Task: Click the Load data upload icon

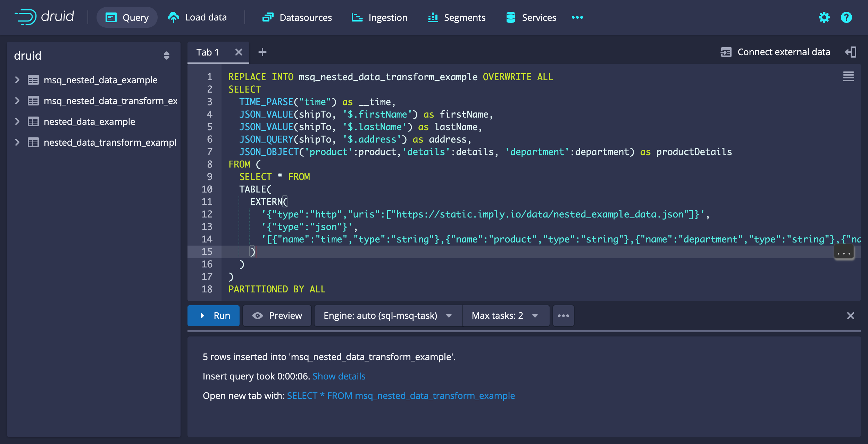Action: tap(173, 17)
